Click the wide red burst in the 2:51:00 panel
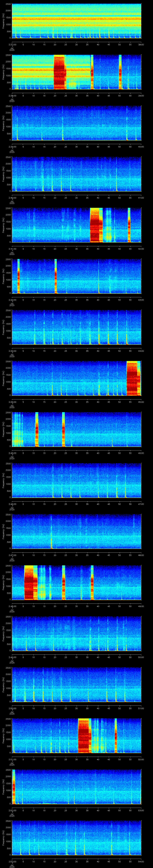The width and height of the screenshot is (153, 868). click(x=84, y=736)
